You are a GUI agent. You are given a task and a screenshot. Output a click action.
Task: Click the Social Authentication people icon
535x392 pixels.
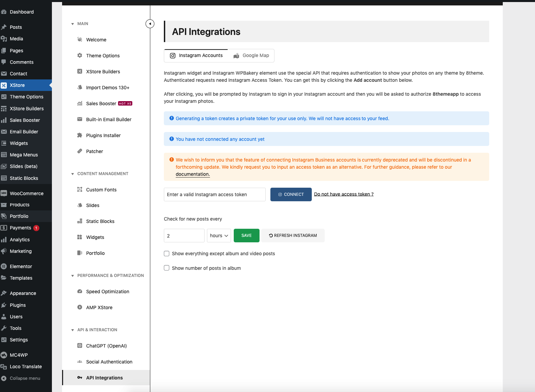tap(80, 361)
